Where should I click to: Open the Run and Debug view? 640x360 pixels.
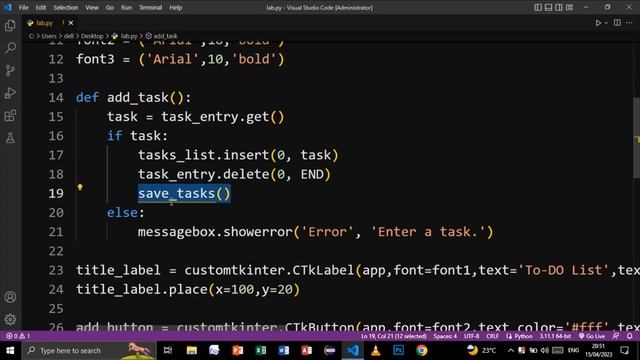pyautogui.click(x=10, y=93)
